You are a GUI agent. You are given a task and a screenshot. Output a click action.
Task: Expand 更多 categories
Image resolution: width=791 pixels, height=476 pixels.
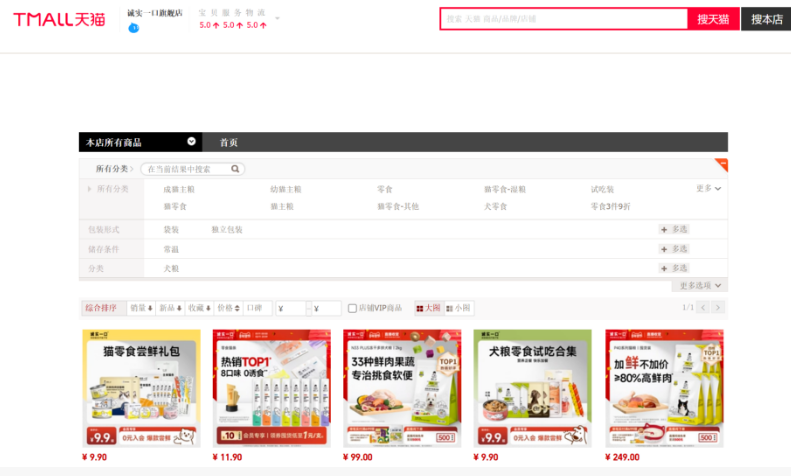(x=708, y=189)
